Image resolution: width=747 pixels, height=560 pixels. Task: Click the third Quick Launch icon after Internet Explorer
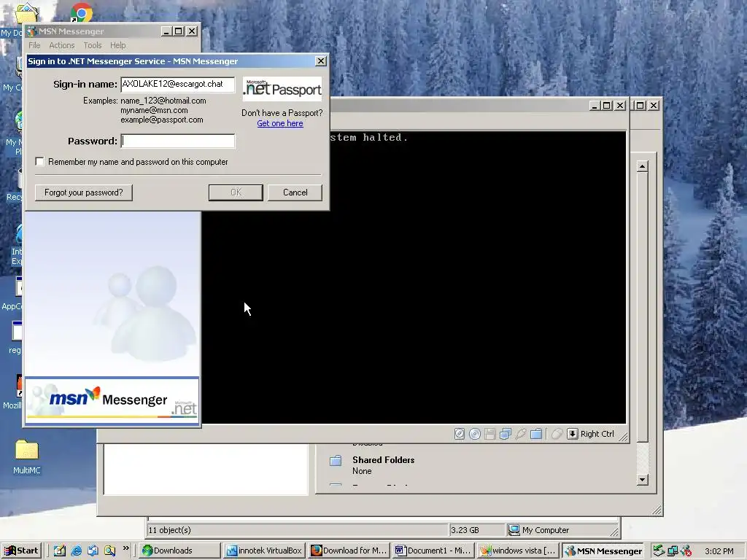click(93, 551)
